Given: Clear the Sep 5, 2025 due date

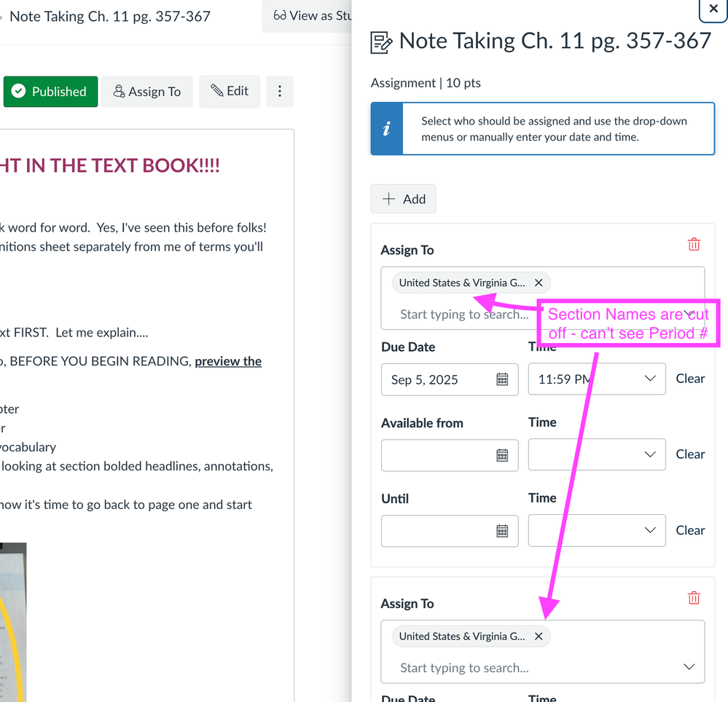Looking at the screenshot, I should (689, 379).
